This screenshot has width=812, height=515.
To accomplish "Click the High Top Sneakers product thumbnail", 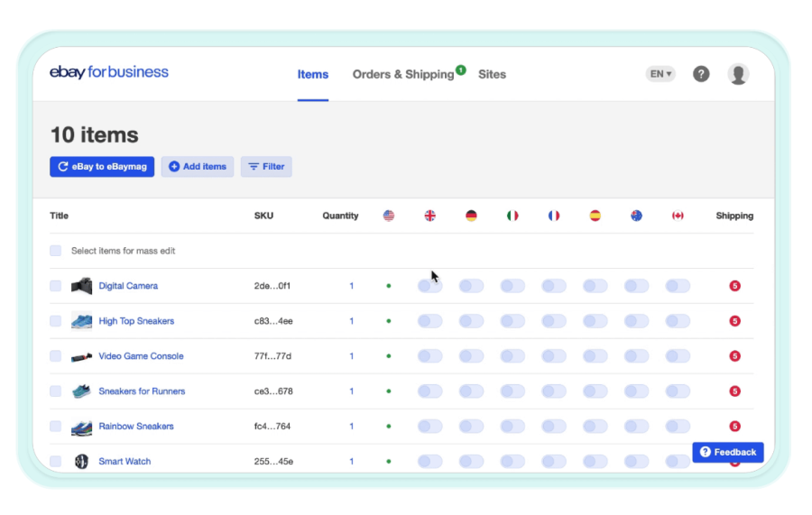I will pos(81,321).
